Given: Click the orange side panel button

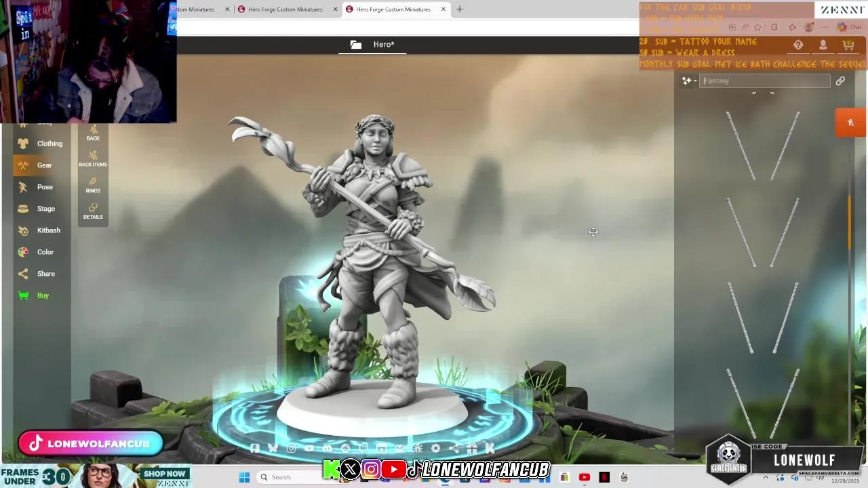Looking at the screenshot, I should (850, 123).
